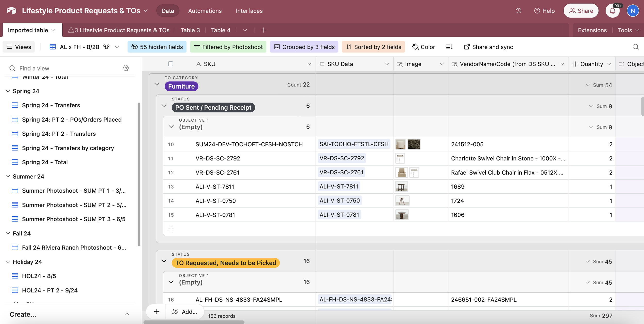Click the add table plus icon

[263, 30]
